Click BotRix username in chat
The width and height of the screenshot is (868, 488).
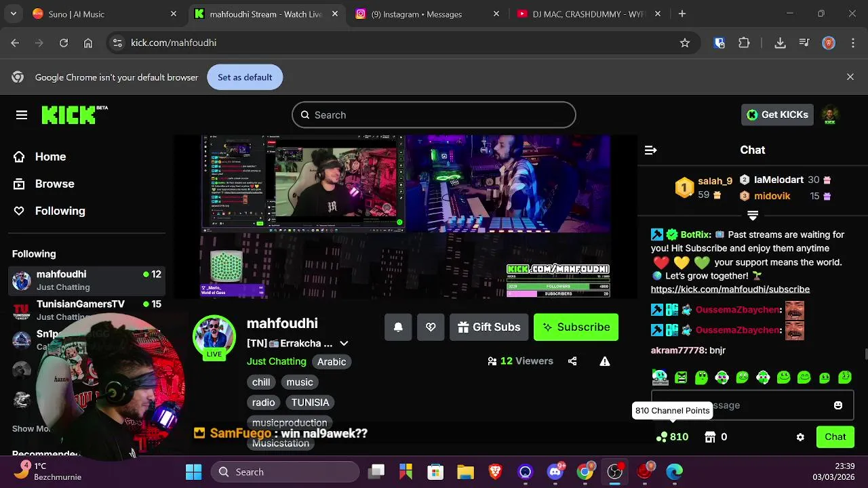pyautogui.click(x=696, y=235)
